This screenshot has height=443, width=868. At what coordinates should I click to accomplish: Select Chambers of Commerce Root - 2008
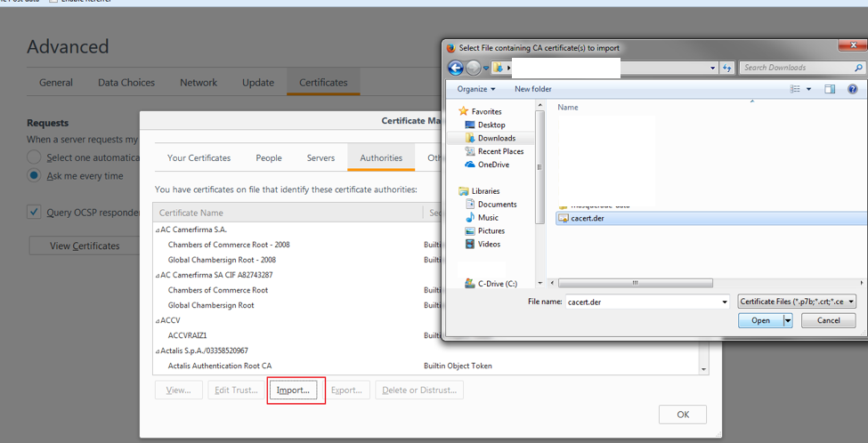[x=229, y=245]
